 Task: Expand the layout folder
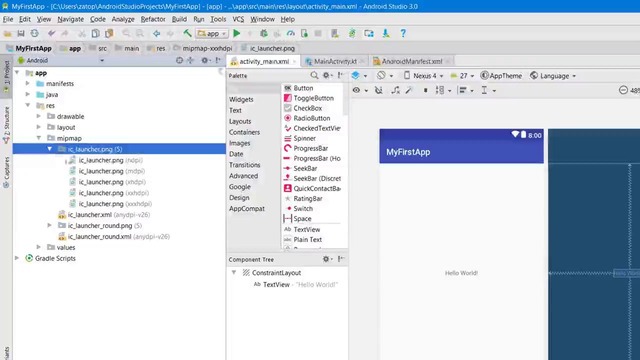pos(39,127)
